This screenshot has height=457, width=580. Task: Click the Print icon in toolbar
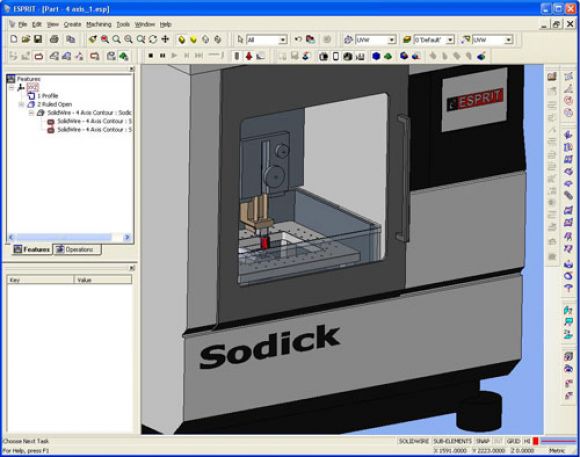coord(54,39)
